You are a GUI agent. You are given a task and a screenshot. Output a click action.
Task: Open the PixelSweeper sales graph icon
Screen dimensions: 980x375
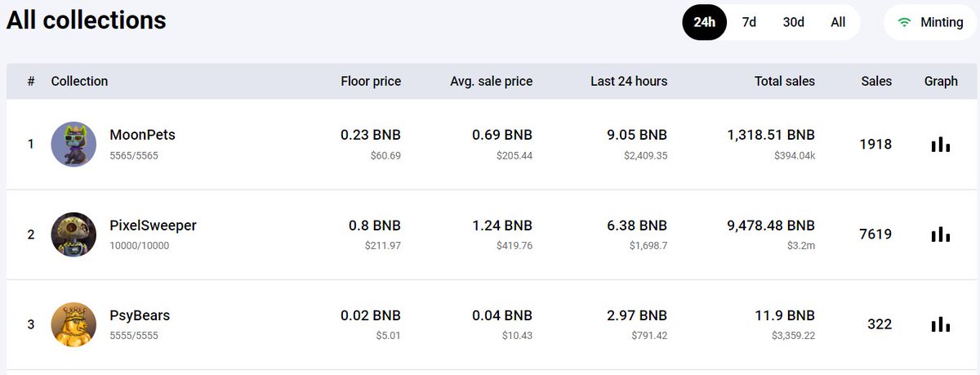pyautogui.click(x=941, y=234)
